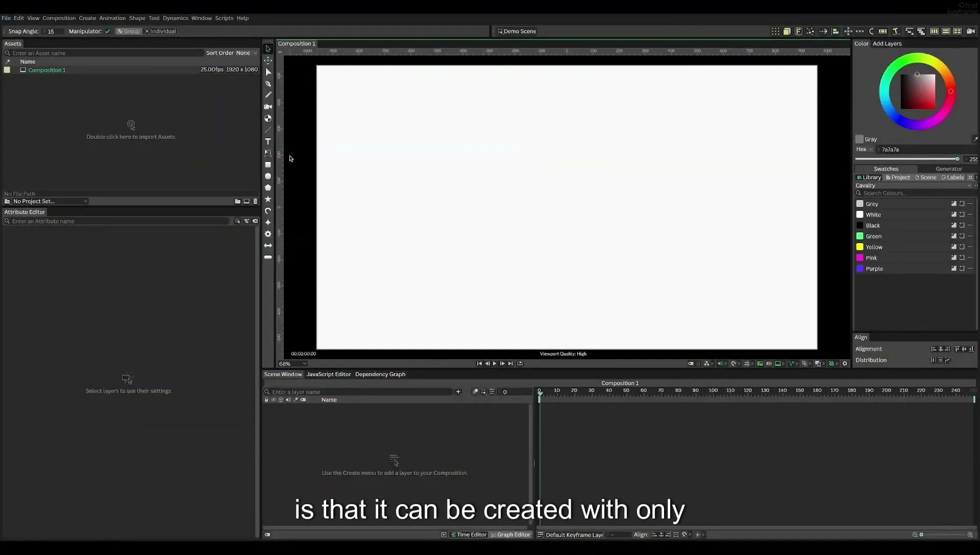980x555 pixels.
Task: Select the Pen tool in the toolbar
Action: pos(268,84)
